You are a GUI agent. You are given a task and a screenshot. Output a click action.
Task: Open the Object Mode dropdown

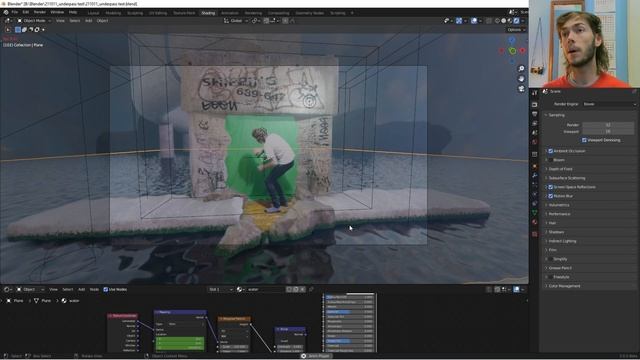click(34, 20)
